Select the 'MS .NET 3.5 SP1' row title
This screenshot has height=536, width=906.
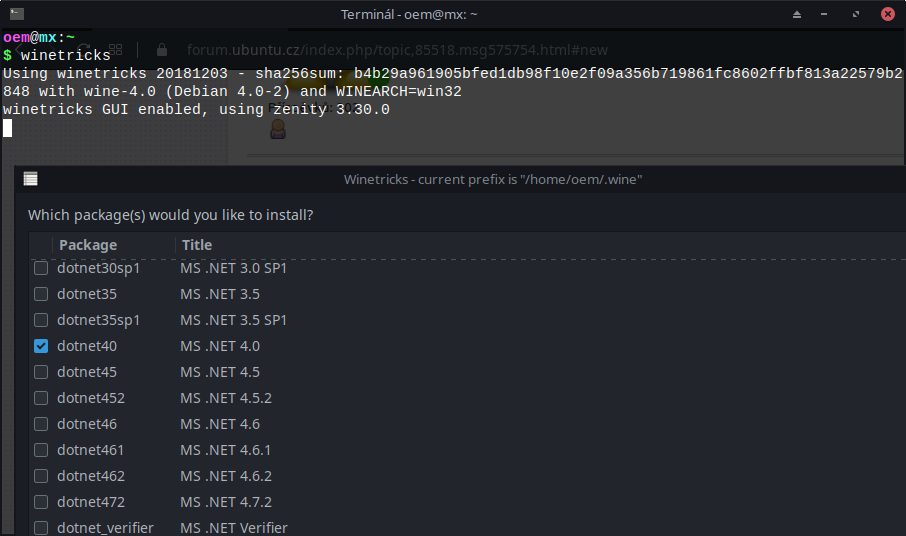(233, 320)
